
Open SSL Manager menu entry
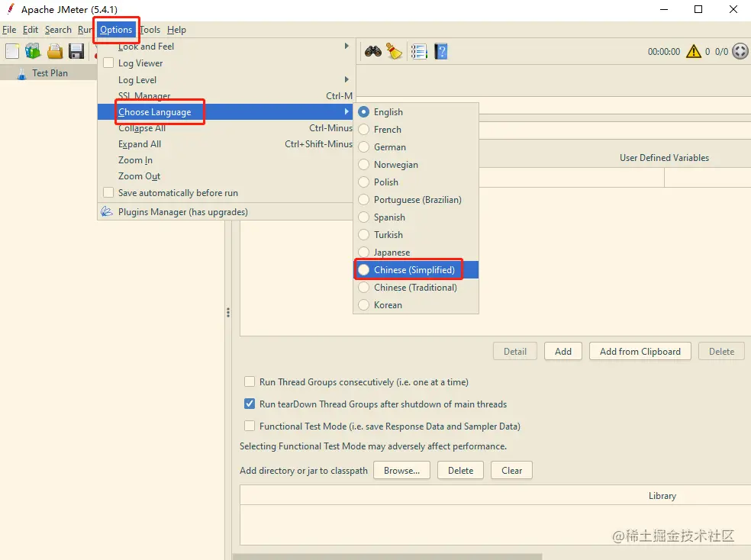click(x=225, y=96)
